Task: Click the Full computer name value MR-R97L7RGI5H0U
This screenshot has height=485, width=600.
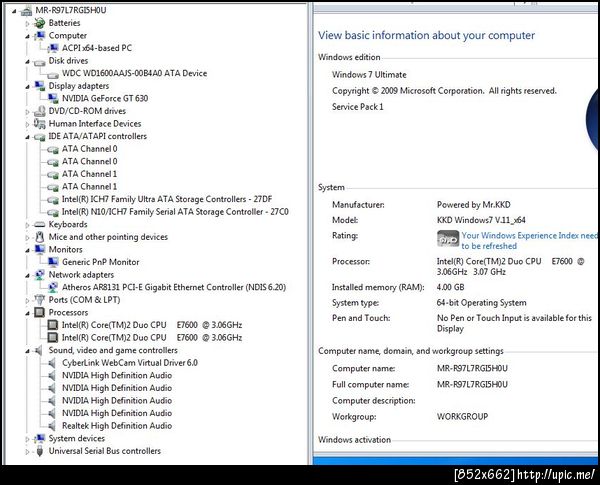Action: pyautogui.click(x=473, y=384)
